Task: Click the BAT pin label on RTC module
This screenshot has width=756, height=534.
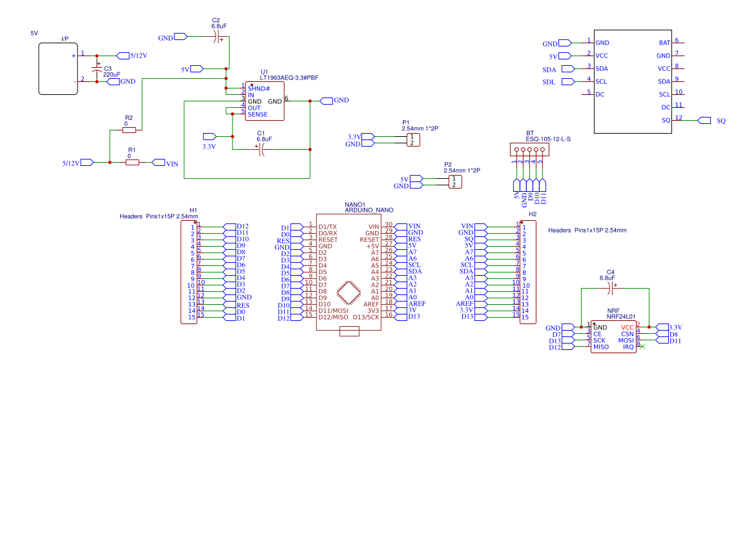Action: [664, 43]
